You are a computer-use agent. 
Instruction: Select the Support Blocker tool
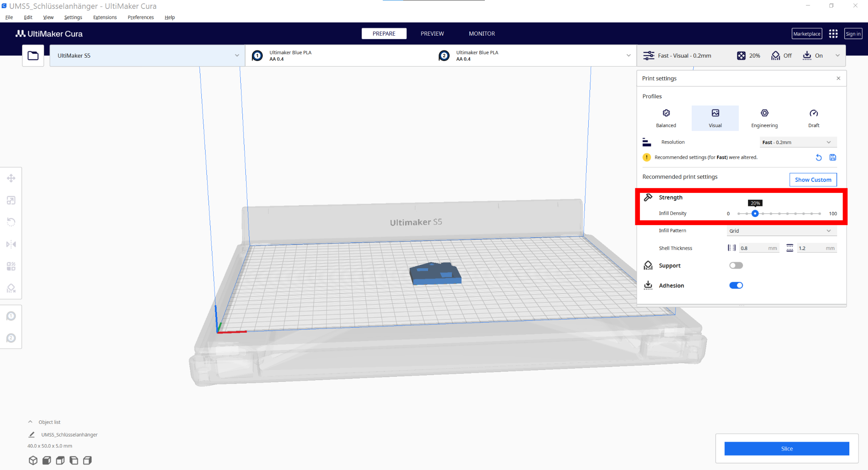11,288
